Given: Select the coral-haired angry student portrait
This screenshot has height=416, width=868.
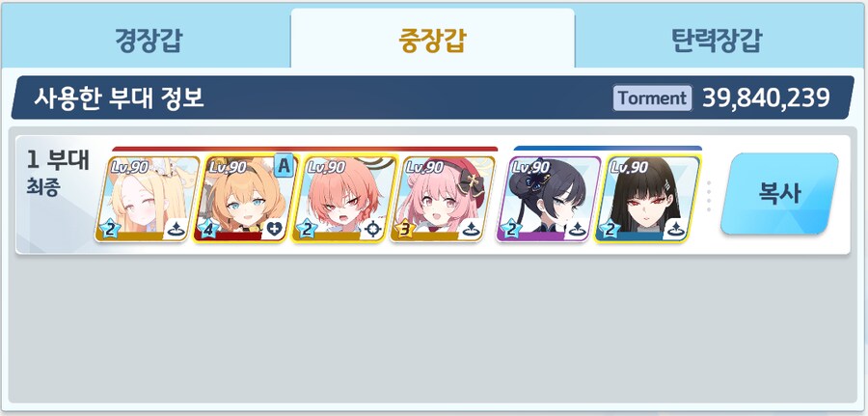Looking at the screenshot, I should click(343, 199).
